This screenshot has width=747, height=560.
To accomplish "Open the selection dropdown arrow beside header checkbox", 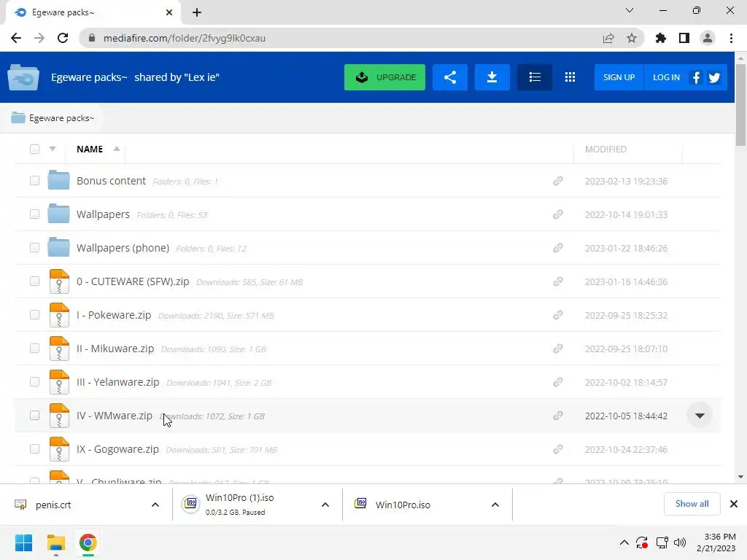I will click(x=53, y=149).
